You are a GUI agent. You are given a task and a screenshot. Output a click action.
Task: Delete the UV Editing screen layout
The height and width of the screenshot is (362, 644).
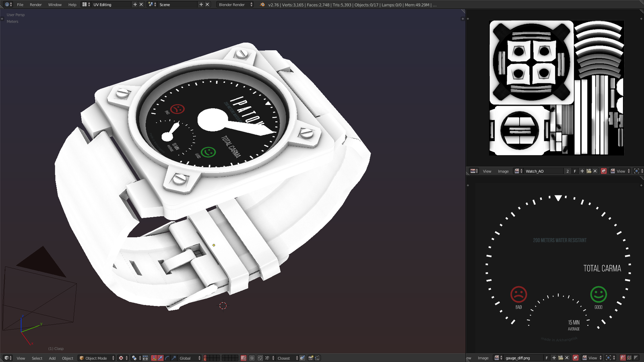[x=141, y=5]
